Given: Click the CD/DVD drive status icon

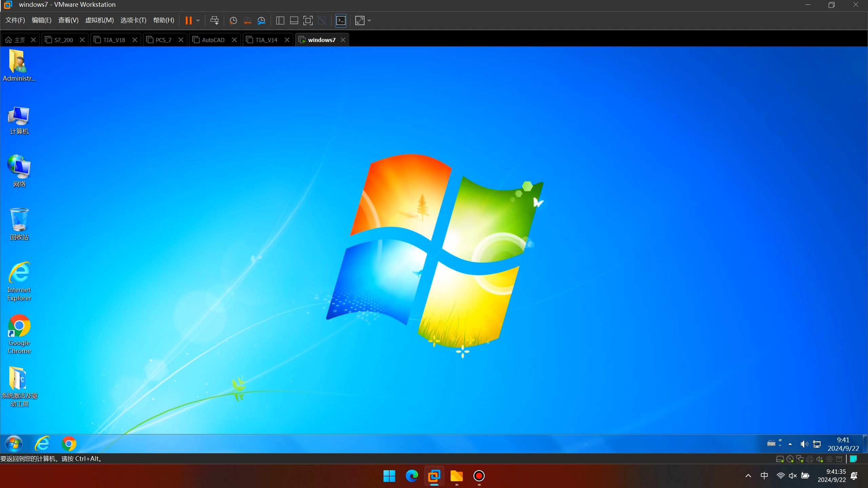Looking at the screenshot, I should (790, 459).
